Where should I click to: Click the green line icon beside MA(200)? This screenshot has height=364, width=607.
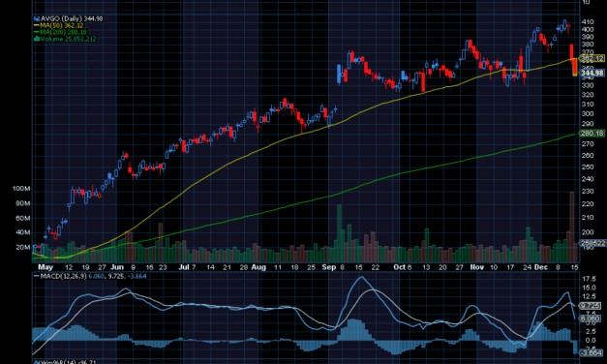pyautogui.click(x=37, y=32)
